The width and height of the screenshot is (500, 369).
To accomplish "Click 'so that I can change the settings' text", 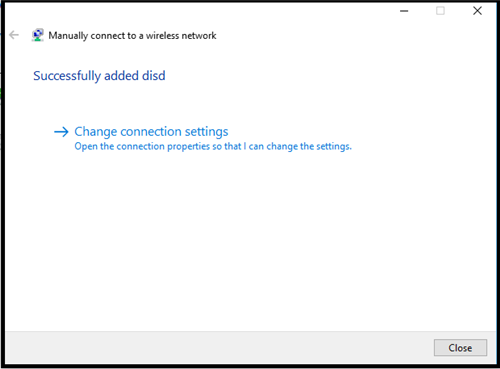I will point(282,146).
